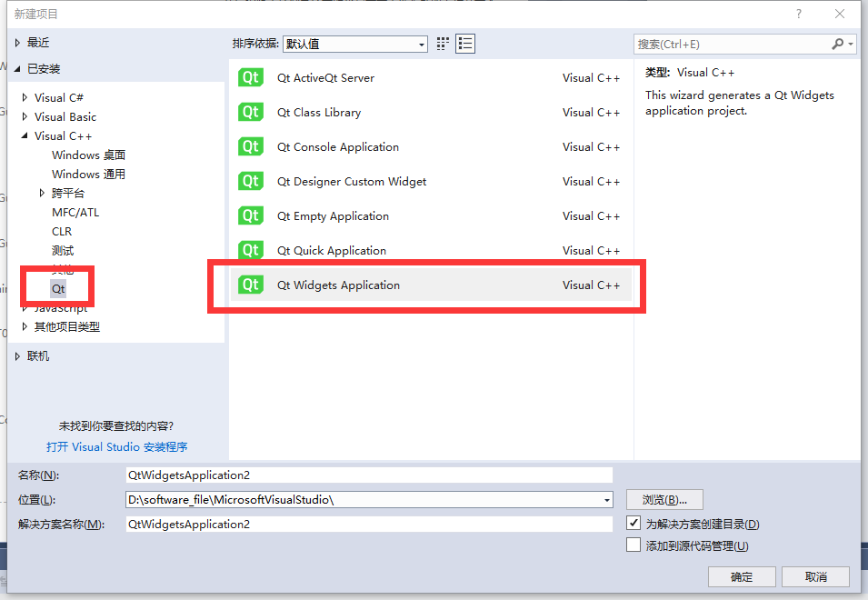Toggle 为解决方案创建目录 checkbox

(x=634, y=523)
